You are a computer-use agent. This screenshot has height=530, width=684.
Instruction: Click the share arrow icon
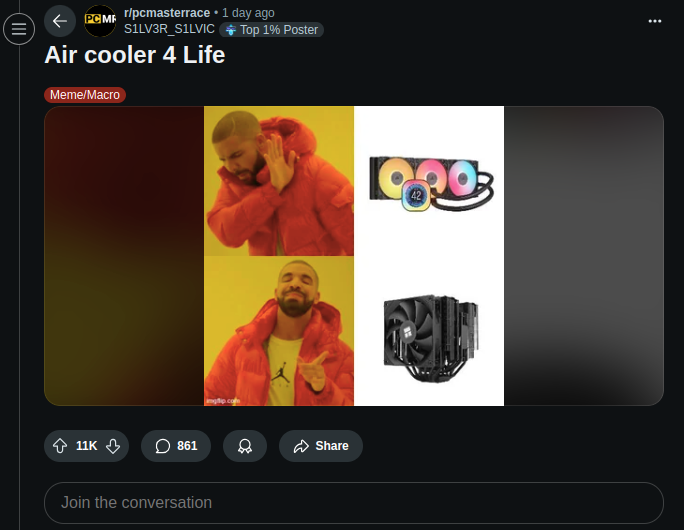point(301,446)
